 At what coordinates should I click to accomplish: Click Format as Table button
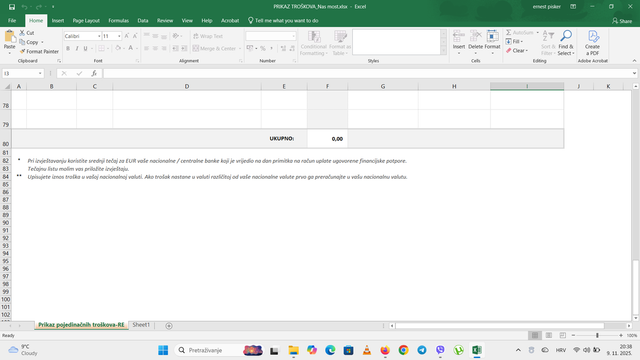pyautogui.click(x=340, y=43)
